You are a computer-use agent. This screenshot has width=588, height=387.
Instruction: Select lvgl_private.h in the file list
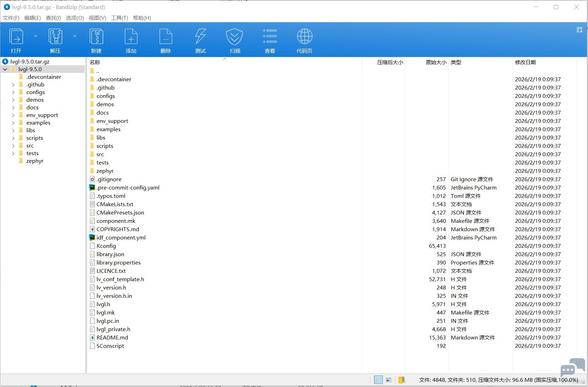[113, 329]
